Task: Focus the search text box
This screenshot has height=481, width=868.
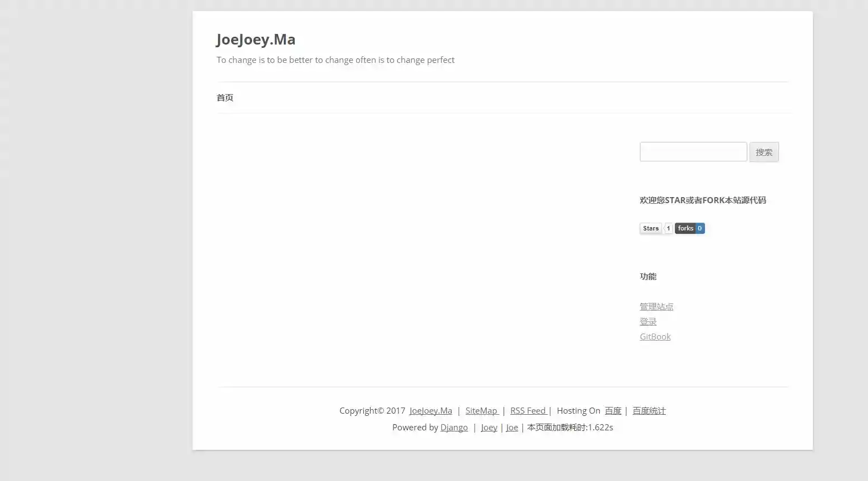Action: [x=693, y=152]
